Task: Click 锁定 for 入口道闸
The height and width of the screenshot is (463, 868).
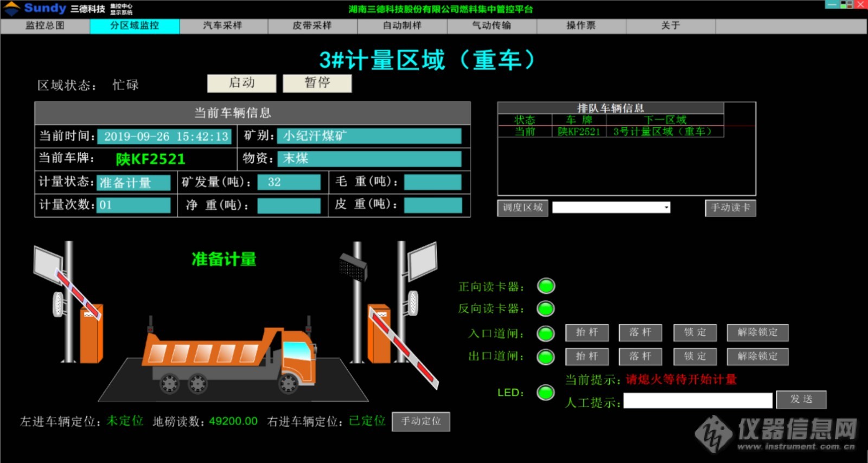Action: pyautogui.click(x=695, y=333)
